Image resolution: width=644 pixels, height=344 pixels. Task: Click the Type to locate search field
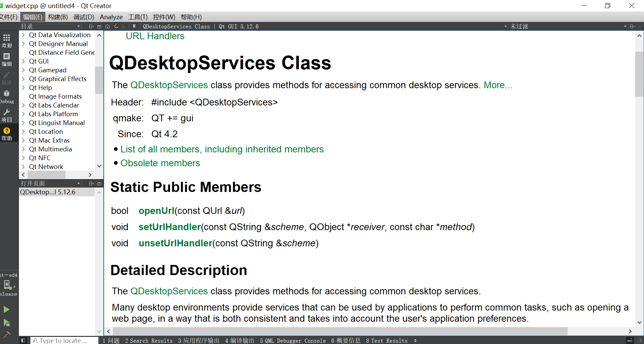pyautogui.click(x=65, y=341)
